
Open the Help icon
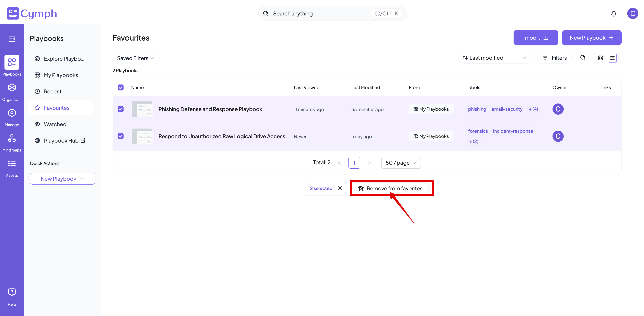[x=12, y=292]
